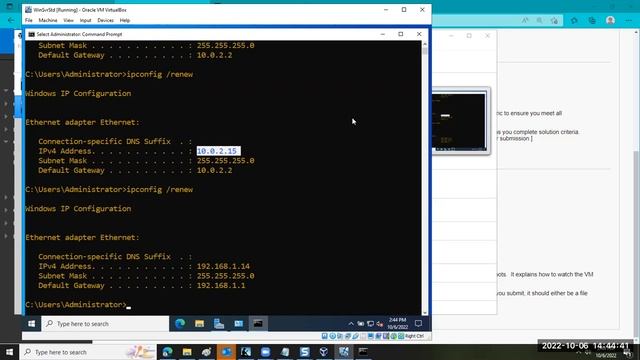Screen dimensions: 640x360
Task: Click the guest VM Start button
Action: pos(31,324)
